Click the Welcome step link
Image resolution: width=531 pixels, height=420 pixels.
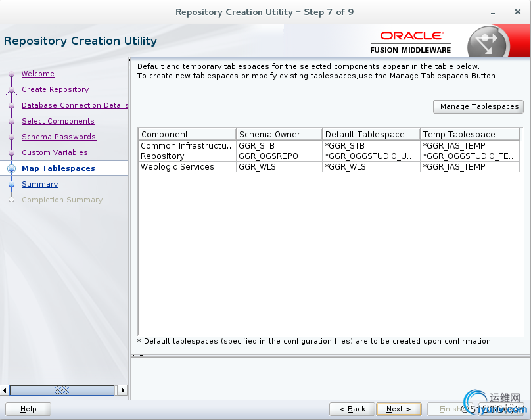click(38, 74)
